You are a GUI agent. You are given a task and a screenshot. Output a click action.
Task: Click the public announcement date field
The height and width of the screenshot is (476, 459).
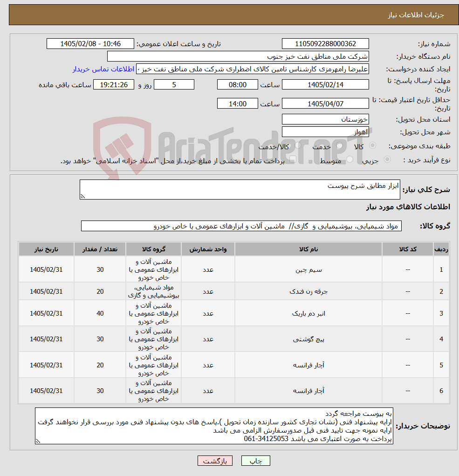click(x=90, y=44)
